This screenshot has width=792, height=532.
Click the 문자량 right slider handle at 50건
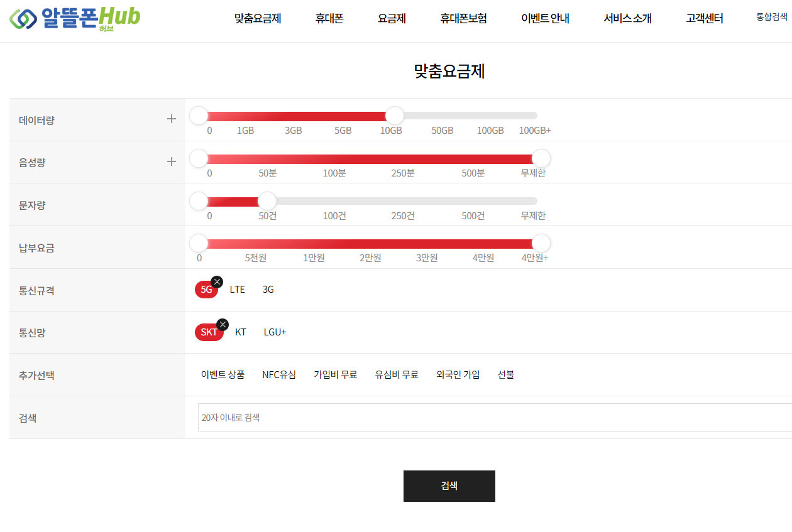coord(267,201)
